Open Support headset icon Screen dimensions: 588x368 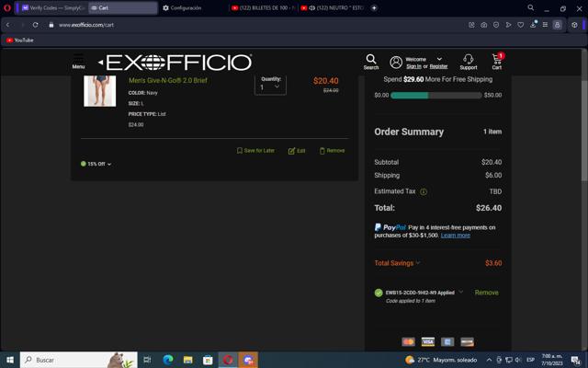click(x=469, y=62)
